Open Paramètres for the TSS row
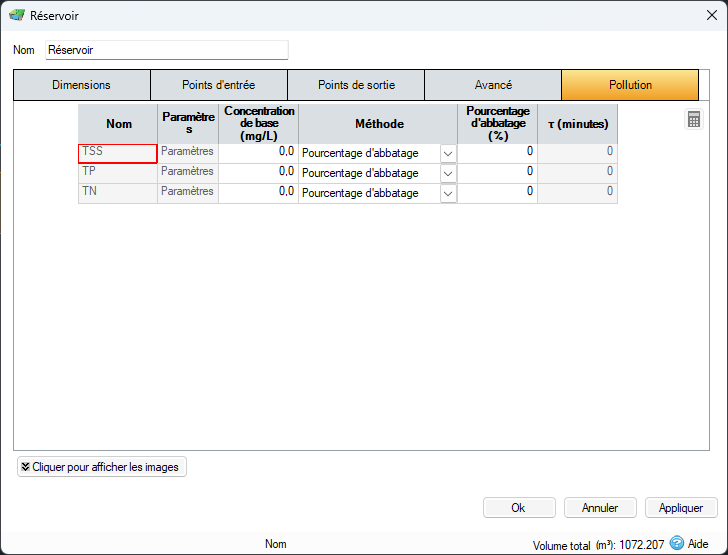 [188, 154]
